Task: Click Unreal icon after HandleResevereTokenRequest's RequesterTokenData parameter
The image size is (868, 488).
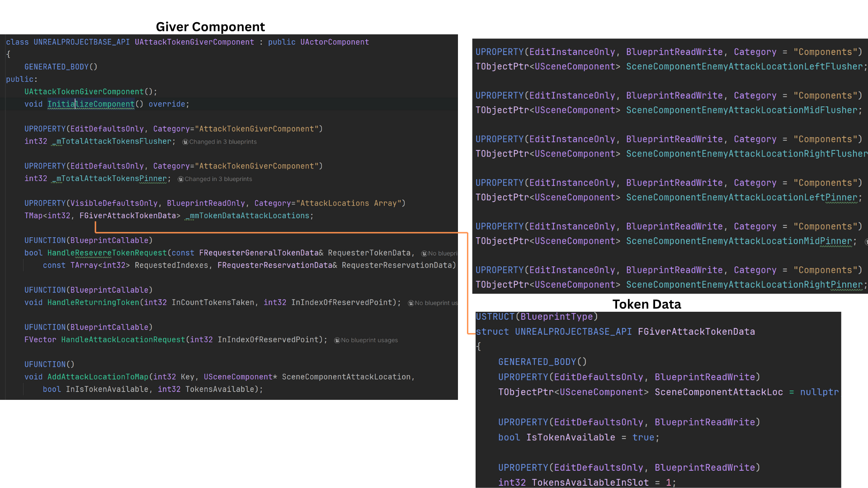Action: (x=424, y=253)
